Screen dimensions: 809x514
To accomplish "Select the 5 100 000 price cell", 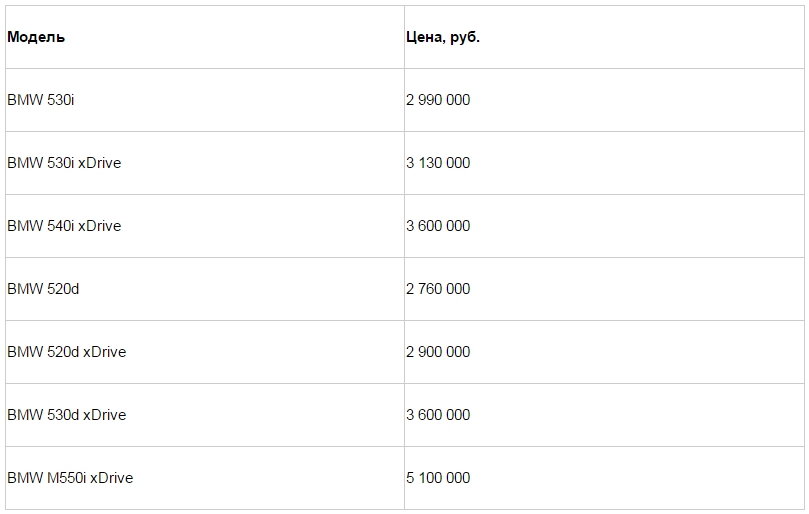I will (604, 478).
